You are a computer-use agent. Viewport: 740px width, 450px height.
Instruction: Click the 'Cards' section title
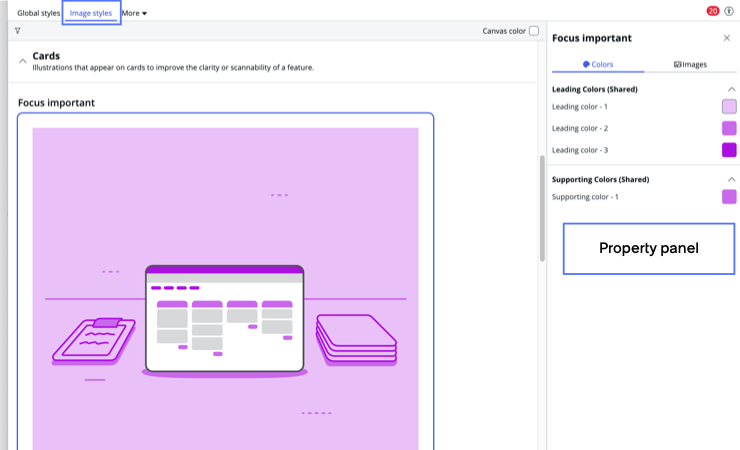46,56
